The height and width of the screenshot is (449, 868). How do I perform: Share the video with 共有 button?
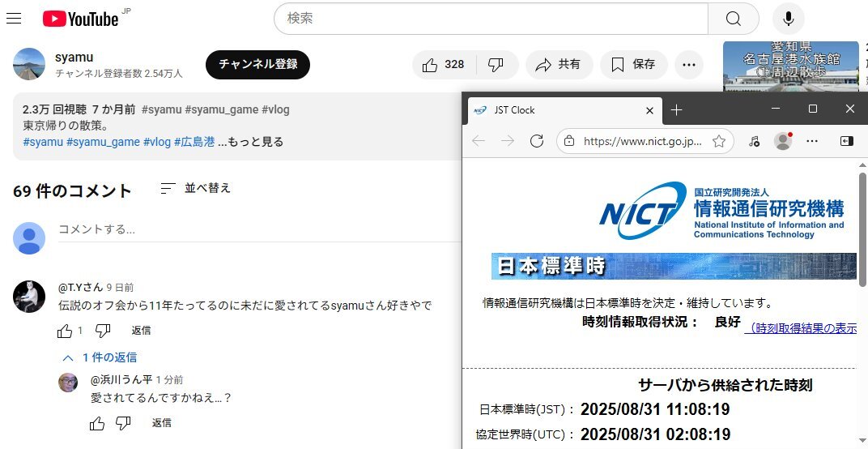pyautogui.click(x=559, y=65)
